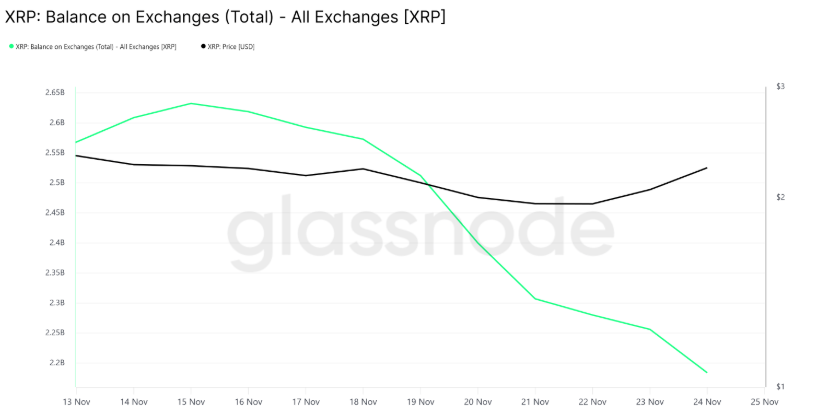823x419 pixels.
Task: Select the 19 Nov x-axis label
Action: 420,402
